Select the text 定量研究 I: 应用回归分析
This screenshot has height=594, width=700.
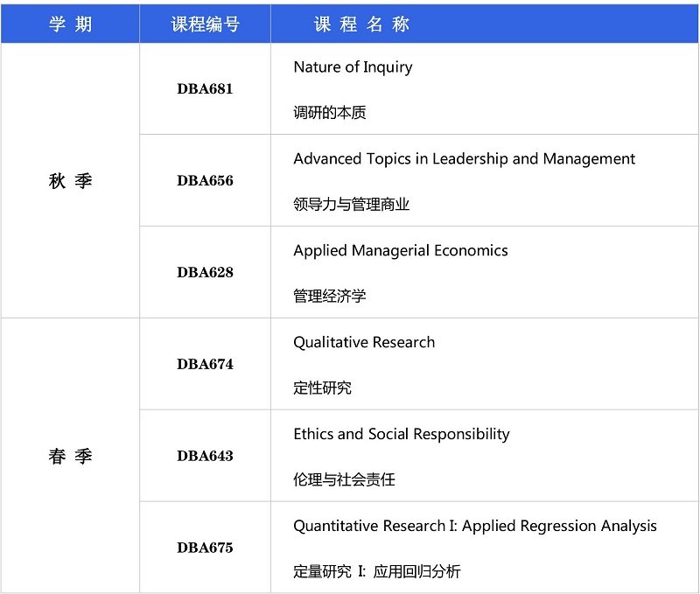pyautogui.click(x=377, y=571)
